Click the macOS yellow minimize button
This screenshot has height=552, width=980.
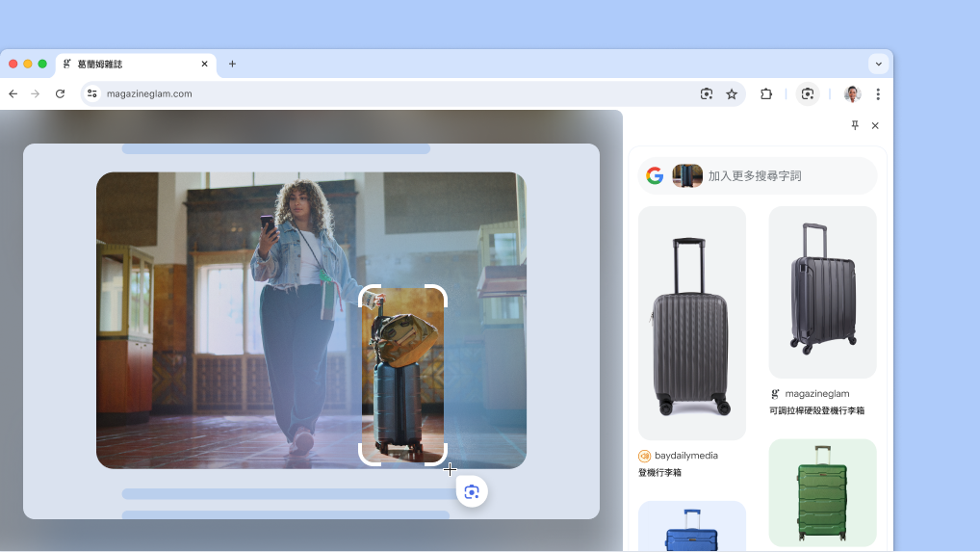click(28, 64)
